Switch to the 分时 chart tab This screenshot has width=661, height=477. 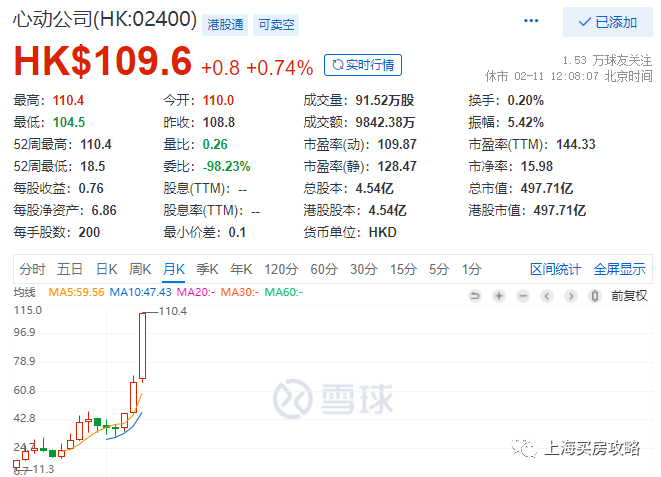(x=32, y=269)
